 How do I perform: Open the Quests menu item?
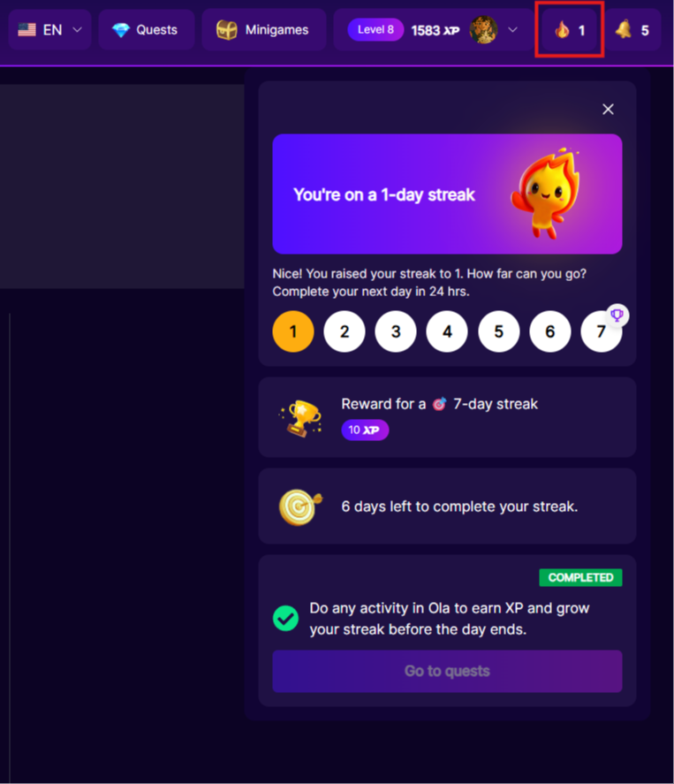pos(147,30)
